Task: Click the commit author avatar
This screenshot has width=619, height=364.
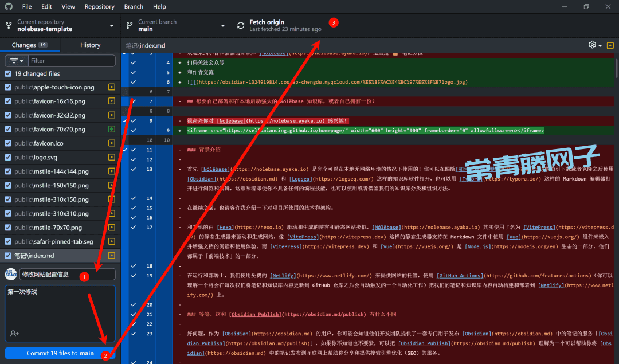Action: (x=11, y=274)
